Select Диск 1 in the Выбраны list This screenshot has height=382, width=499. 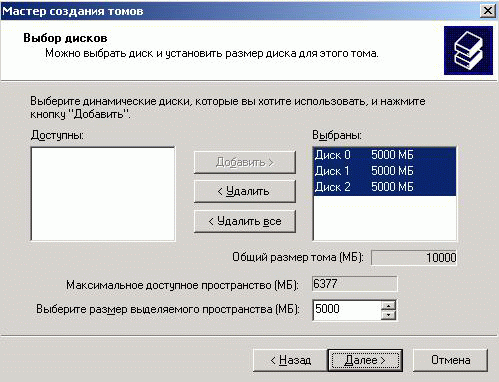[385, 171]
